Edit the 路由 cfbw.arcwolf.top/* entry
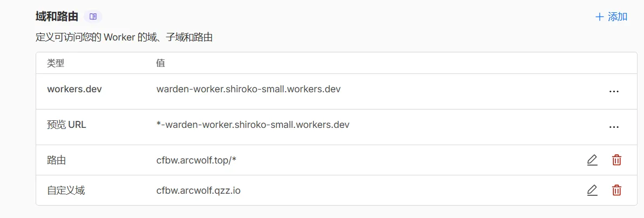The height and width of the screenshot is (218, 644). (592, 160)
